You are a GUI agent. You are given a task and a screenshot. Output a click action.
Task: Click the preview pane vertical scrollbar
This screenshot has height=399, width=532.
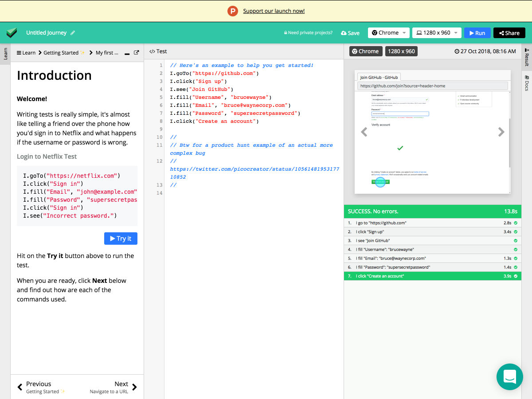point(509,143)
